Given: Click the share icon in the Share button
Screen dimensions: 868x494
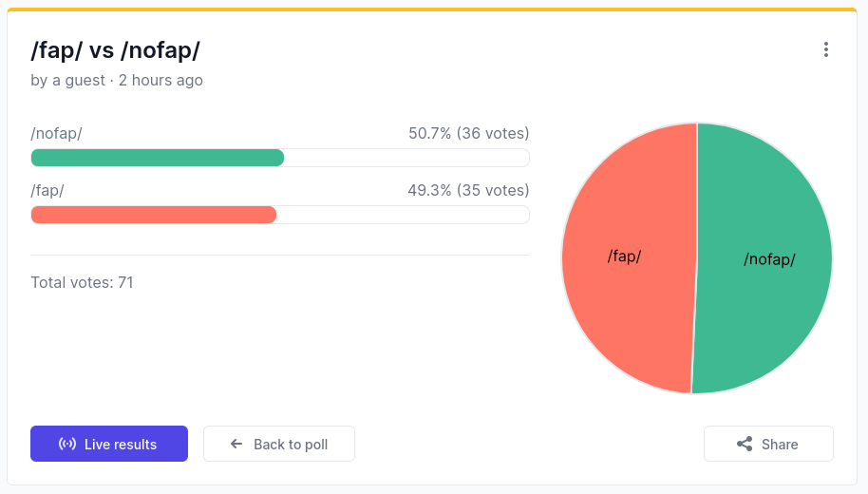Looking at the screenshot, I should [745, 444].
